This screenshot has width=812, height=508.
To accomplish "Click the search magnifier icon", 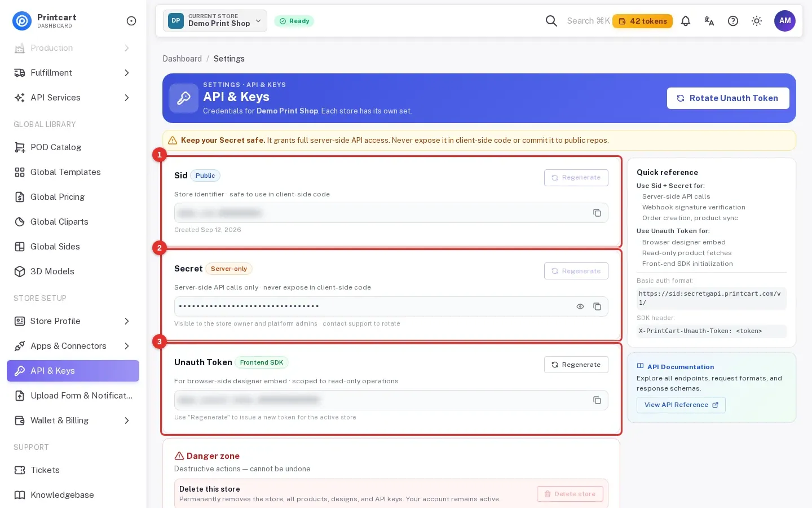I will (x=551, y=21).
